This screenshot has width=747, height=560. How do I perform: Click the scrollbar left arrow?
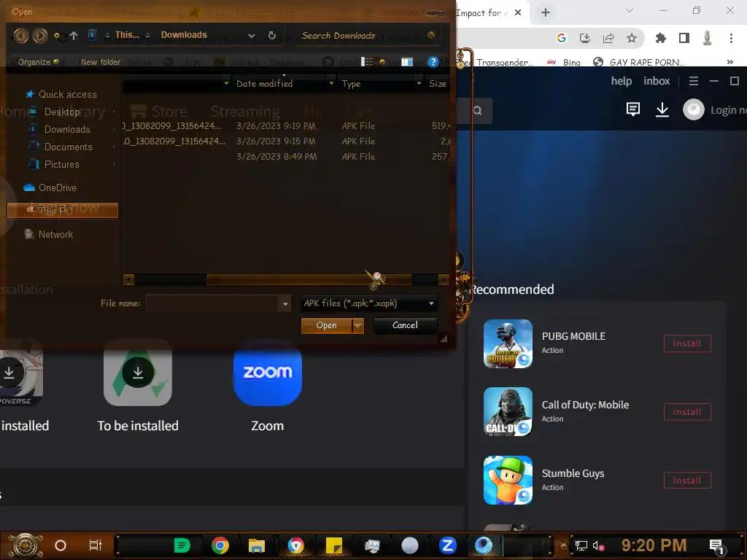[x=128, y=279]
